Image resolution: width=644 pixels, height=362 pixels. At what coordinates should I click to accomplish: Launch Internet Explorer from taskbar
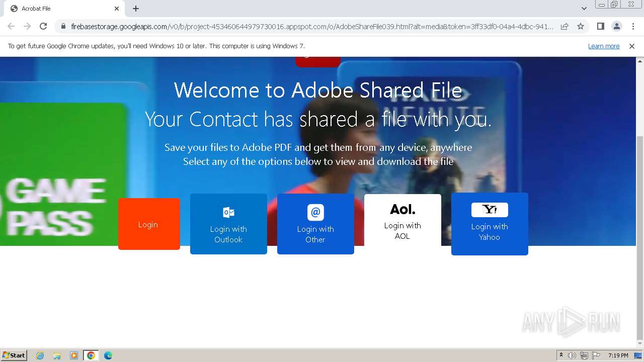(x=40, y=355)
